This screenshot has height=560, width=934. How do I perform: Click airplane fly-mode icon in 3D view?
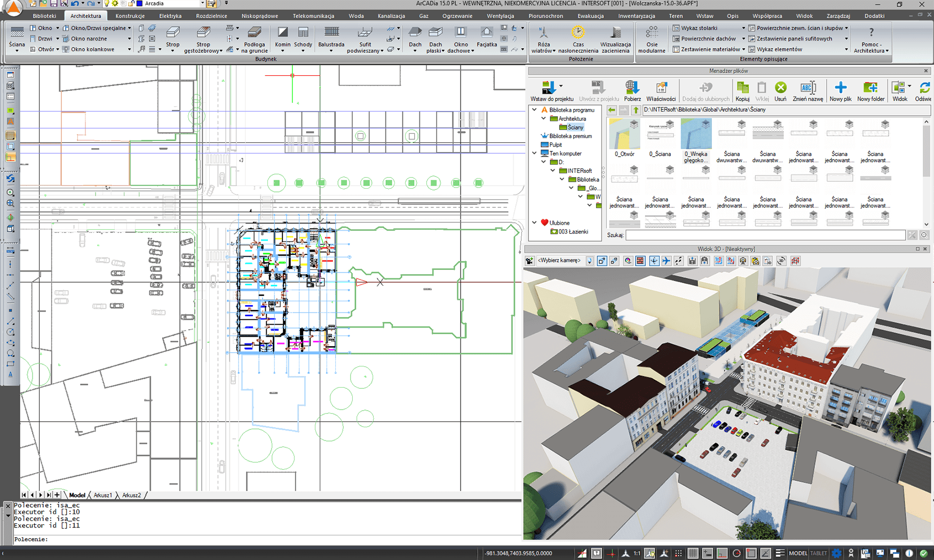(x=667, y=261)
